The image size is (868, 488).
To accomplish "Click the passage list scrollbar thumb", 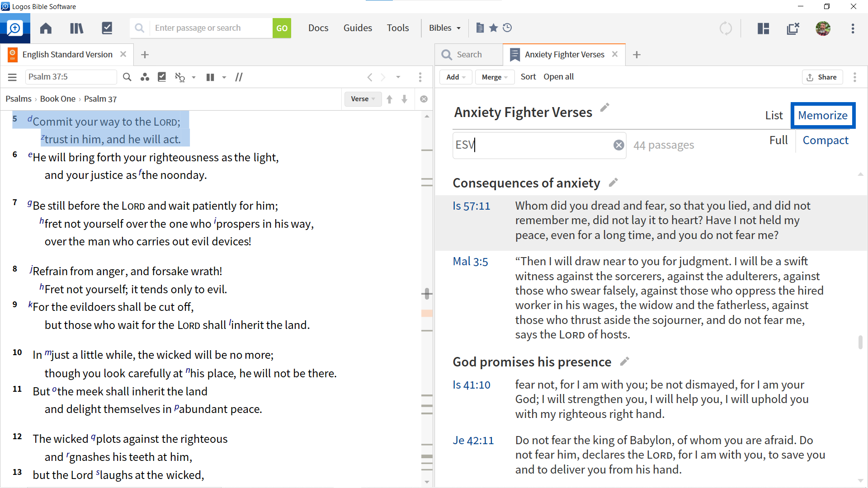I will point(860,343).
